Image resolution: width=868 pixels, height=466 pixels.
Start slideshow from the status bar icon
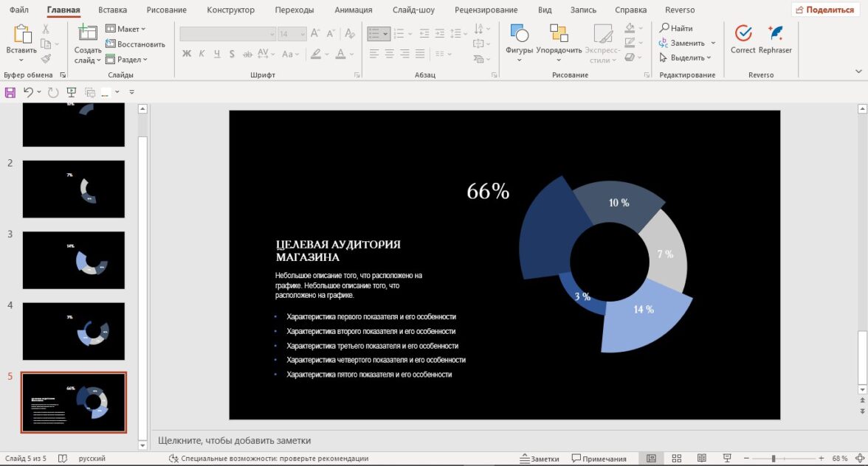pos(726,459)
